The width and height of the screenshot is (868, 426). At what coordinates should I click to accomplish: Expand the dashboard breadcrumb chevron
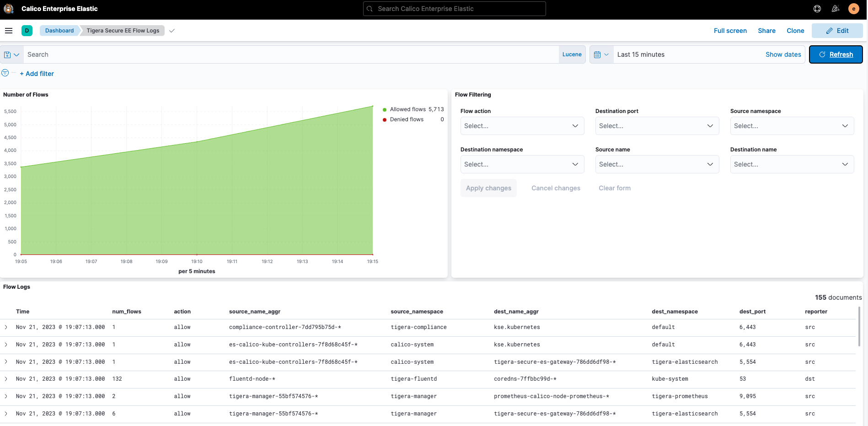[172, 31]
